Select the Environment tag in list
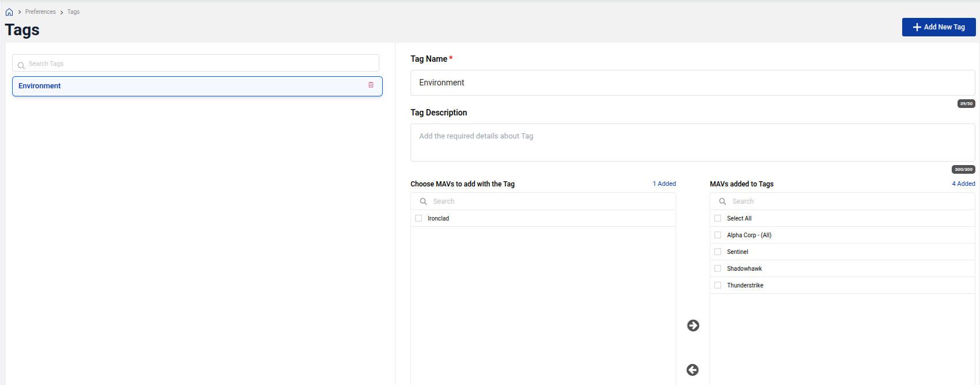Viewport: 980px width, 385px height. pyautogui.click(x=173, y=86)
